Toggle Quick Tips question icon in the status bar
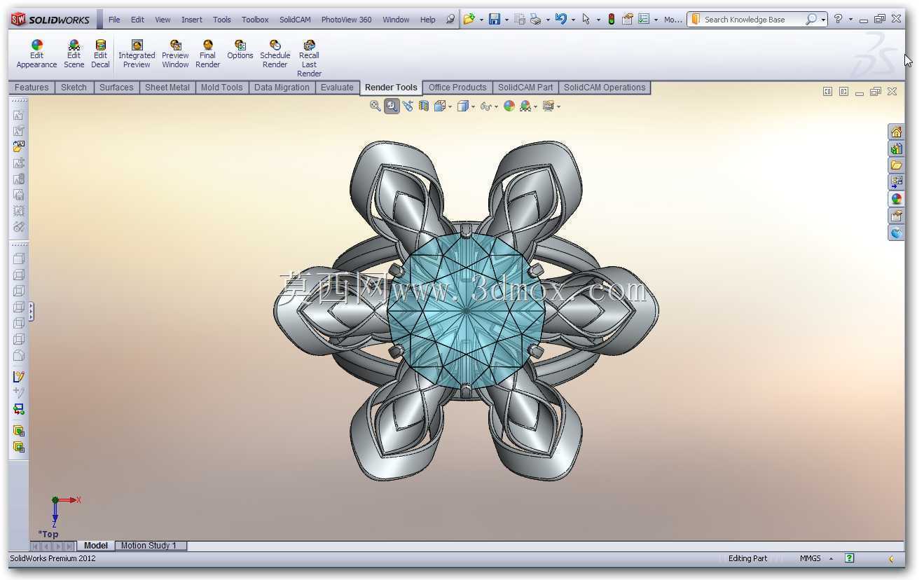Viewport: 924px width, 580px height. click(x=849, y=558)
